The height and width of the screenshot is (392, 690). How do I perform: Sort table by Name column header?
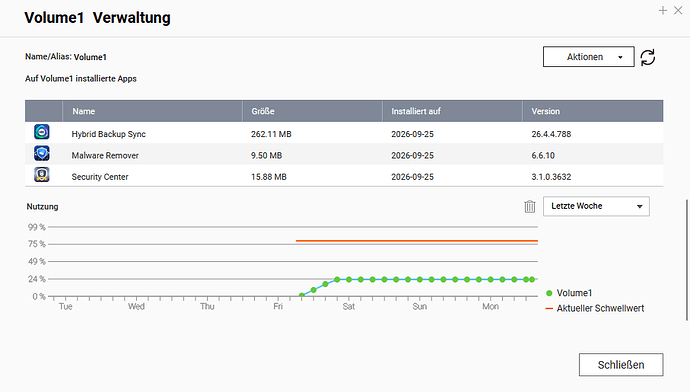(152, 111)
